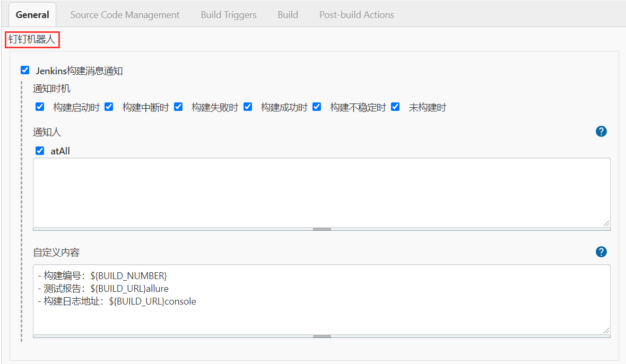The height and width of the screenshot is (364, 626).
Task: Click the 自定义内容 label
Action: pos(56,252)
